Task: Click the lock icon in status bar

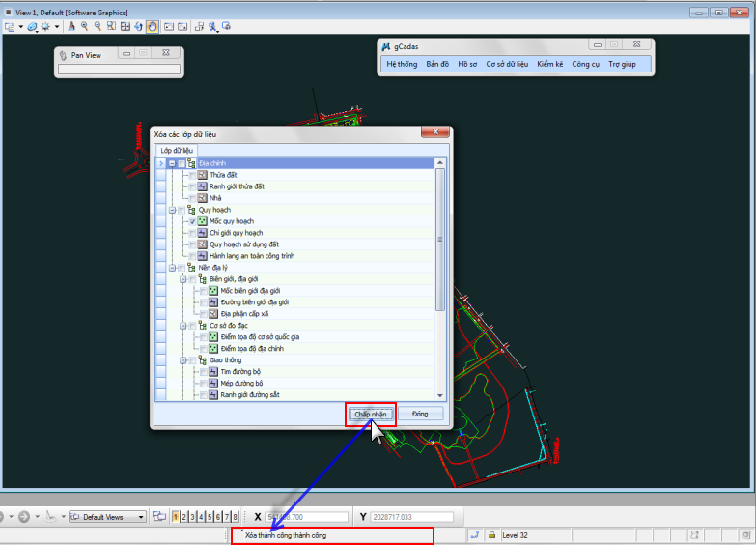Action: click(491, 534)
